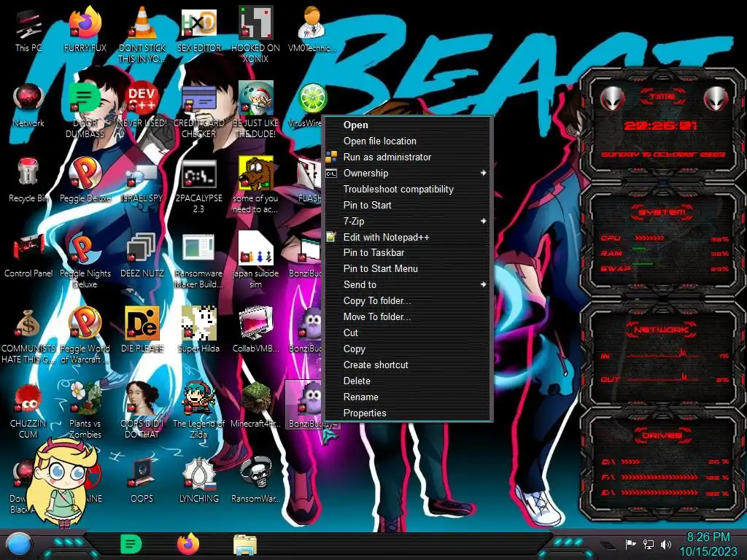
Task: Launch FURRY FUX Firefox desktop shortcut
Action: (85, 30)
